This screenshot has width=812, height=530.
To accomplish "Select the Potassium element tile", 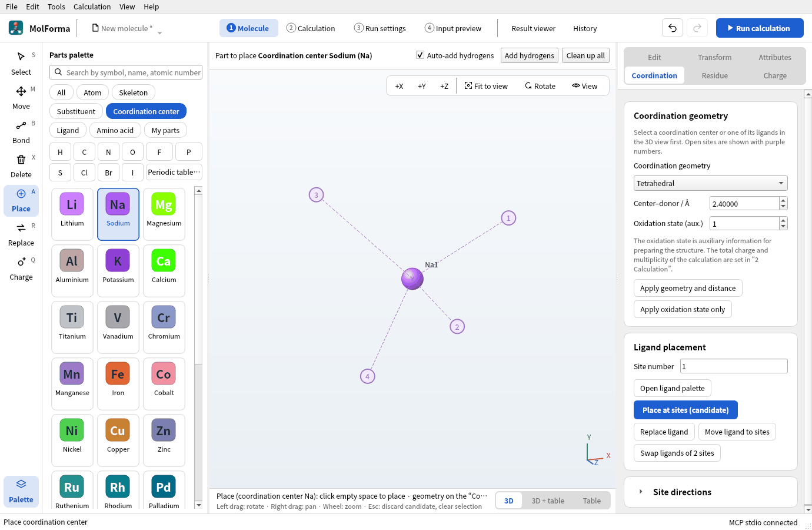I will (x=118, y=271).
